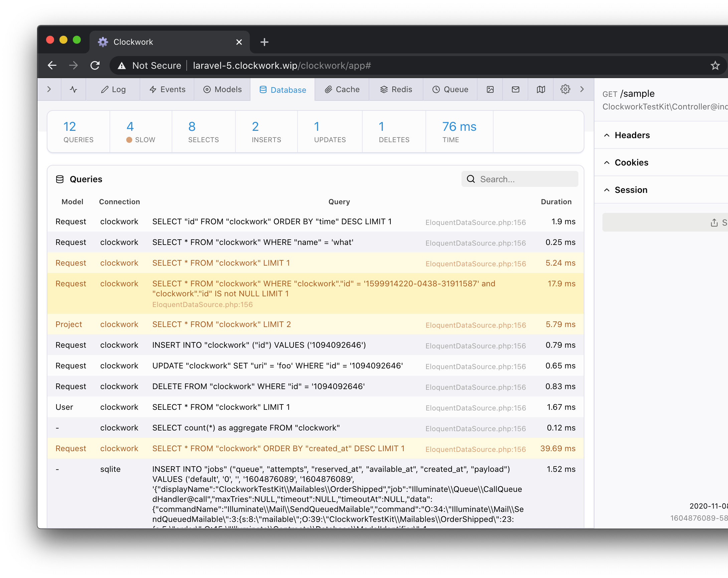Select the 17.9 ms slow query
The image size is (728, 578).
coord(315,293)
